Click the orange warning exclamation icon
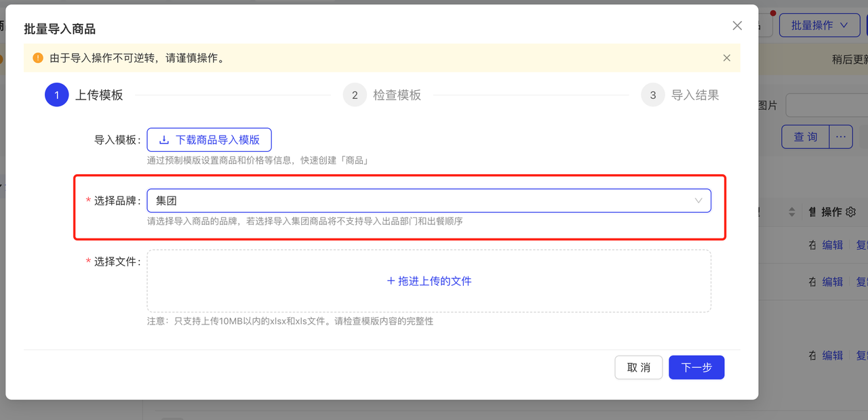This screenshot has width=868, height=420. pyautogui.click(x=38, y=58)
